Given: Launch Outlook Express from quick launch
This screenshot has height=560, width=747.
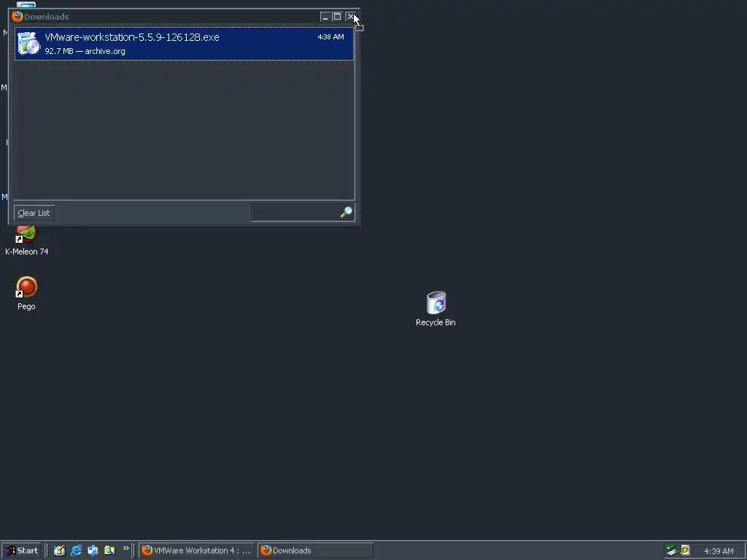Looking at the screenshot, I should [93, 551].
